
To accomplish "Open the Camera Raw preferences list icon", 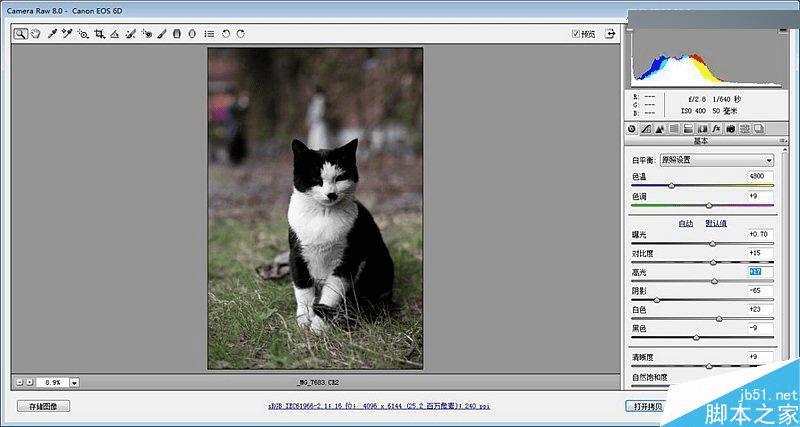I will 209,34.
